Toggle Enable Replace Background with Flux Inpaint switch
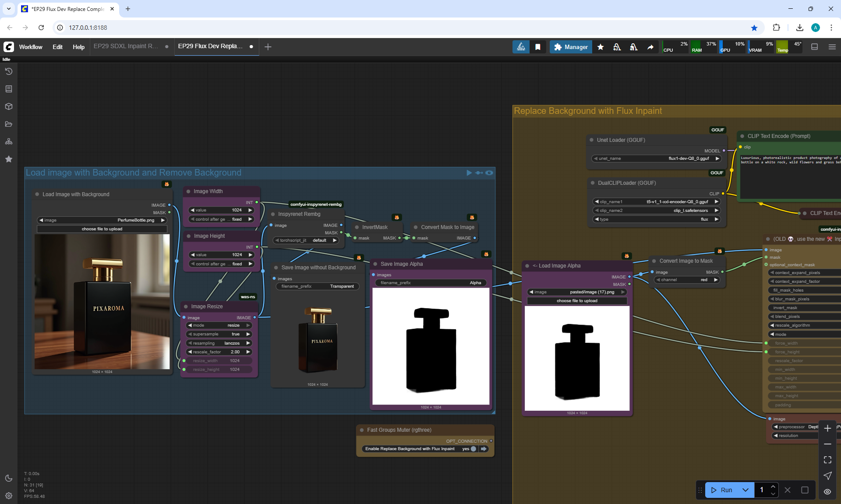Screen dimensions: 841x504 click(473, 449)
